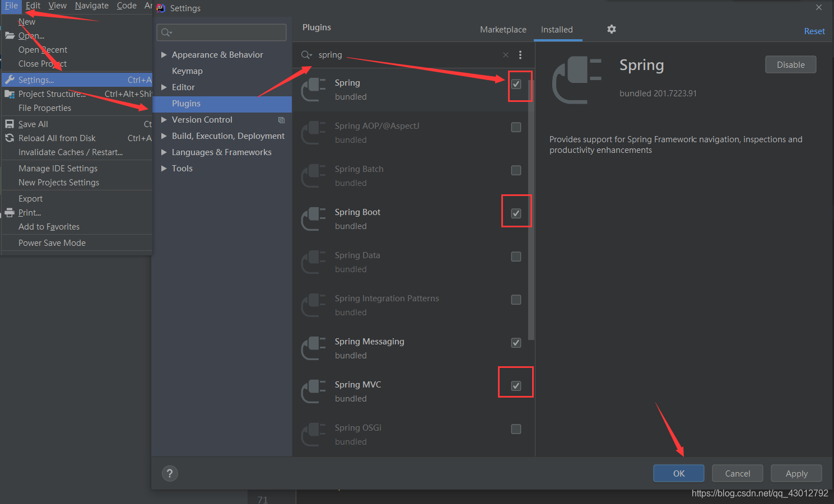Screen dimensions: 834x504
Task: Click the plugin list vertical scrollbar
Action: (x=531, y=210)
